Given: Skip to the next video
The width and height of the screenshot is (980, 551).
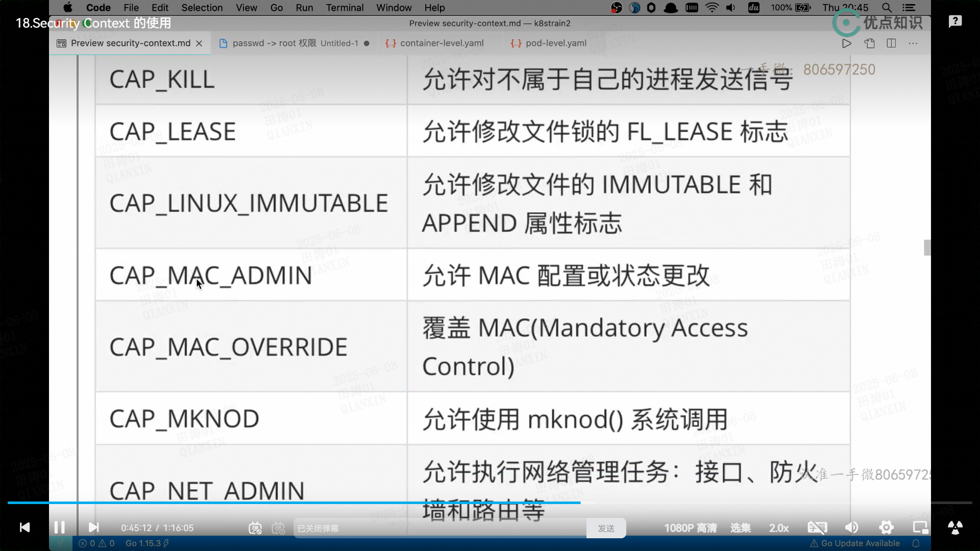Looking at the screenshot, I should tap(93, 527).
